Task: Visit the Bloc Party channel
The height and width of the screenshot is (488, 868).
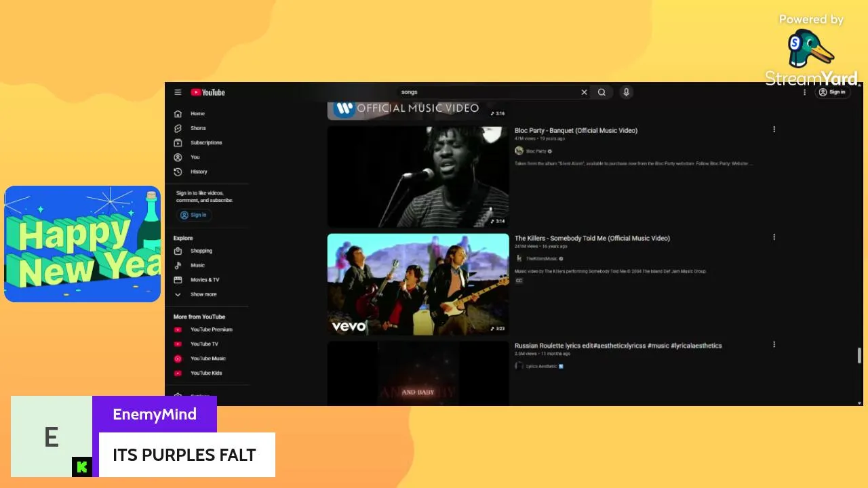Action: (x=536, y=151)
